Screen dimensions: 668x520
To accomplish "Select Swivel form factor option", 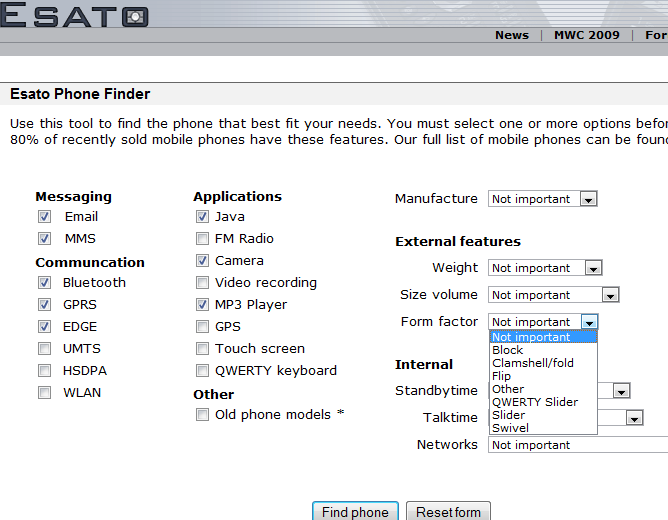I will point(543,428).
